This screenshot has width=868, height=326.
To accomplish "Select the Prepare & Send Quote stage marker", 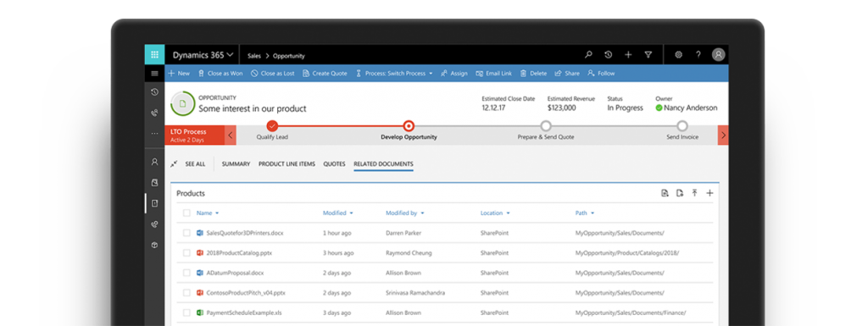I will [546, 126].
